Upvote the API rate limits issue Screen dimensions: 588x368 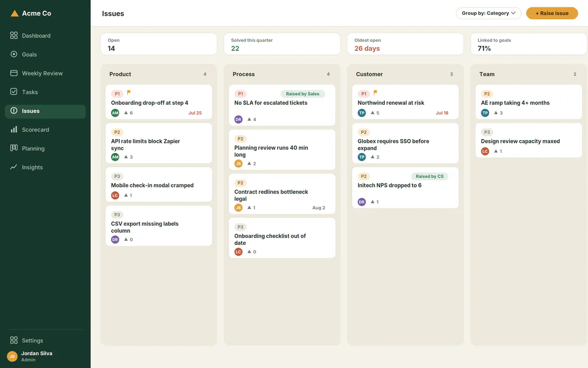coord(128,157)
